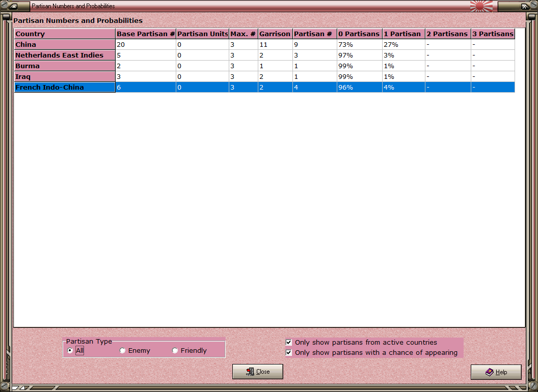The width and height of the screenshot is (538, 392).
Task: Click the 3 Partisans column header
Action: [493, 34]
